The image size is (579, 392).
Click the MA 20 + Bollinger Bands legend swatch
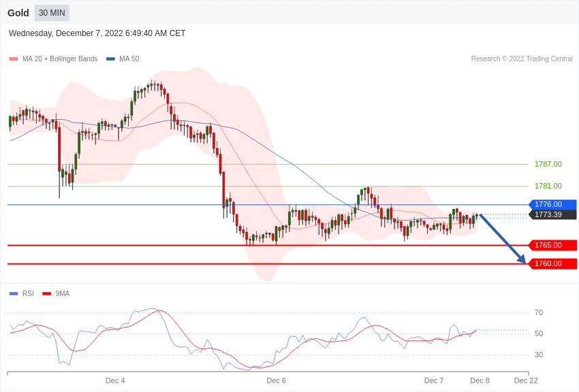14,59
